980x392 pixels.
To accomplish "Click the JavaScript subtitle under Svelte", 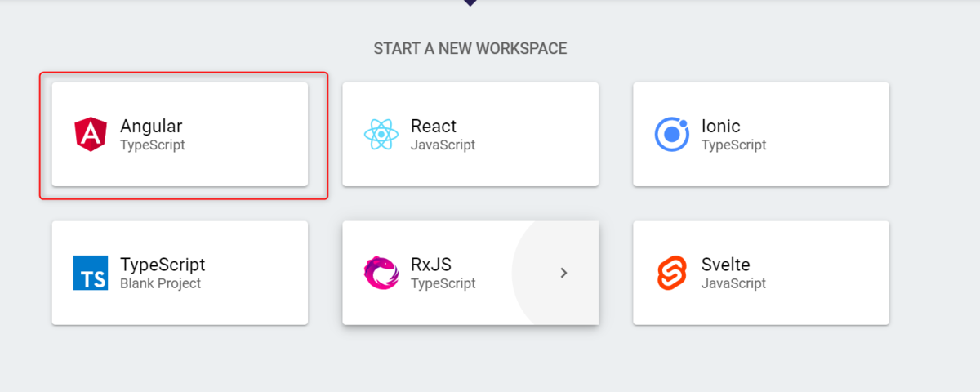I will 733,283.
